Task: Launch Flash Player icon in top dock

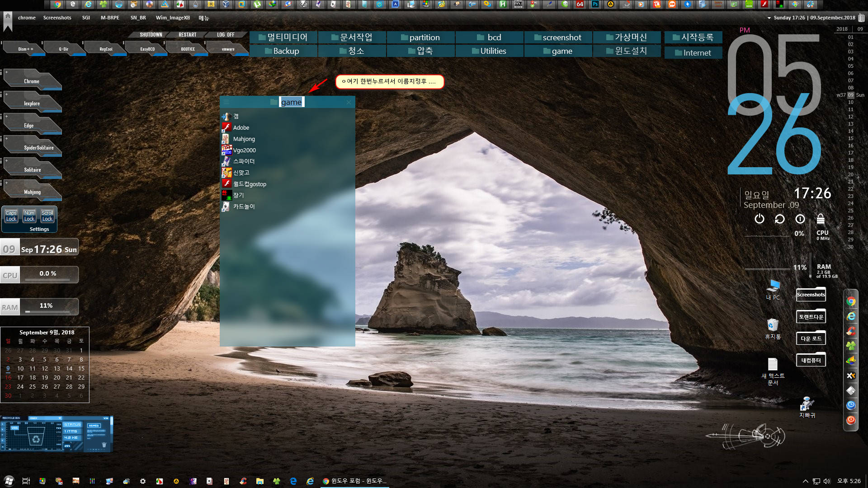Action: [x=764, y=5]
